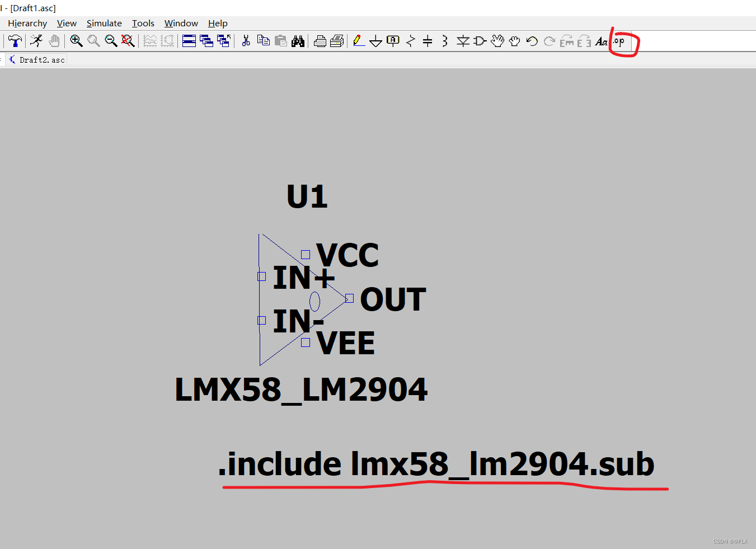Click the Halt simulation hand icon
Viewport: 756px width, 549px height.
(x=54, y=41)
